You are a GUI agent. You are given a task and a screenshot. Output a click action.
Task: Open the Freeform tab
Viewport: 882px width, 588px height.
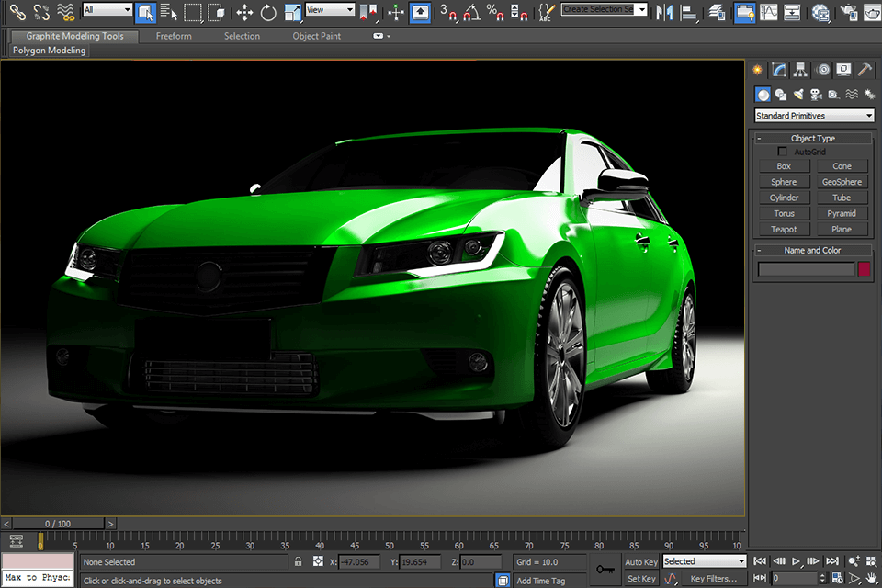point(174,36)
